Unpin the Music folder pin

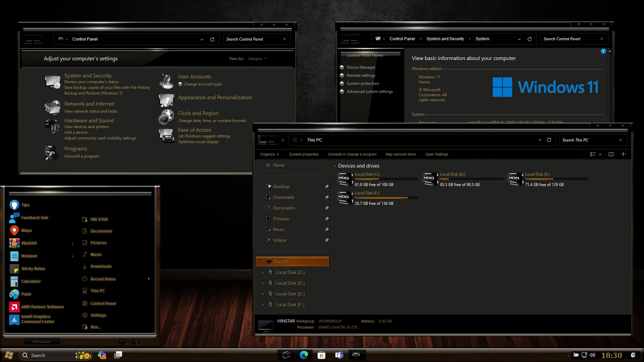coord(327,229)
